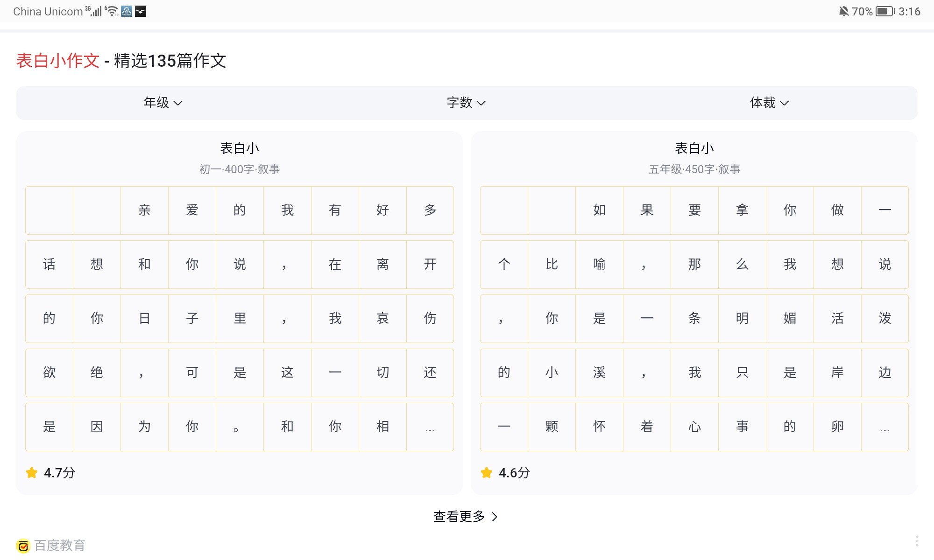The image size is (934, 560).
Task: Tap the Wi-Fi signal status icon
Action: pos(112,11)
